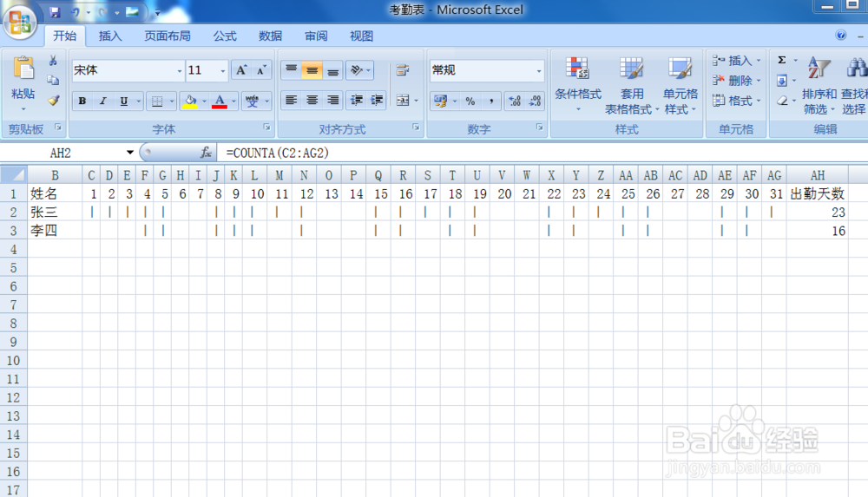Click the borders icon in font group
868x497 pixels.
[x=157, y=101]
